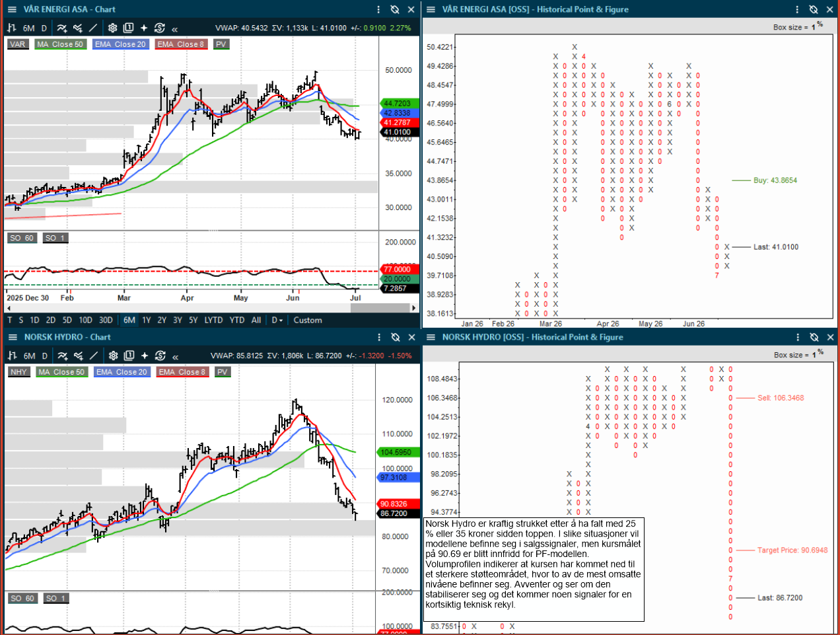Screen dimensions: 840x635
Task: Select 1Y period tab
Action: pyautogui.click(x=147, y=320)
